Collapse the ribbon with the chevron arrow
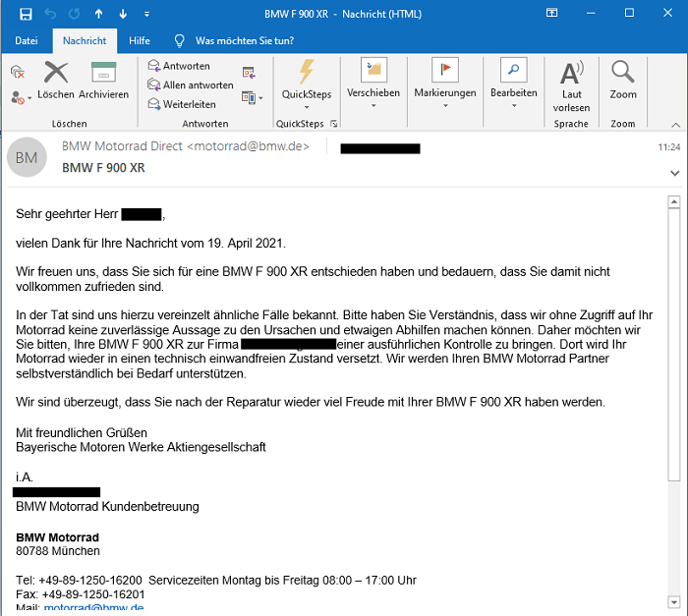Screen dimensions: 688x616 675,124
